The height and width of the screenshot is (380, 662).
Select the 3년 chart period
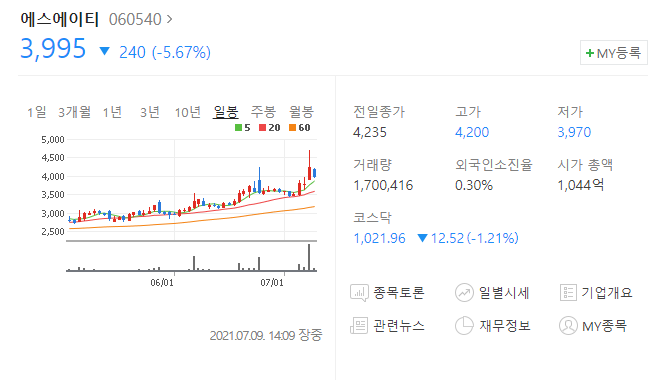pyautogui.click(x=150, y=112)
